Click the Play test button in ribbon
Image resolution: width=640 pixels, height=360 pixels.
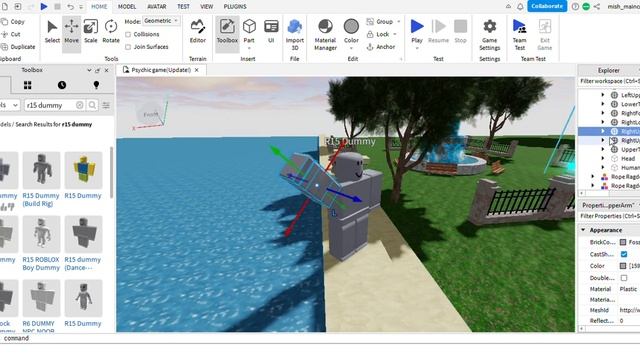pos(417,27)
